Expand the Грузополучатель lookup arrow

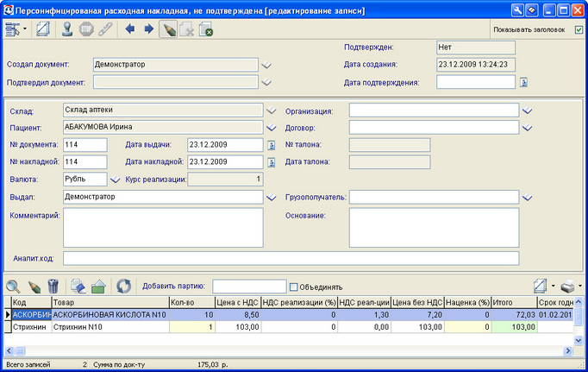coord(528,198)
